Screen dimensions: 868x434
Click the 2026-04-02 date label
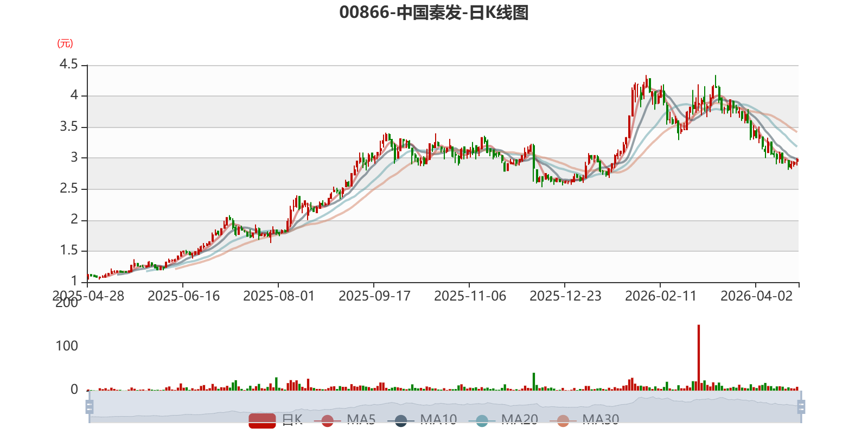(x=756, y=296)
